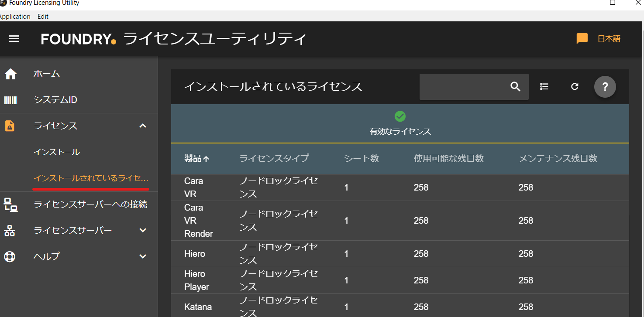
Task: Select the Cara VR product row
Action: pyautogui.click(x=400, y=187)
